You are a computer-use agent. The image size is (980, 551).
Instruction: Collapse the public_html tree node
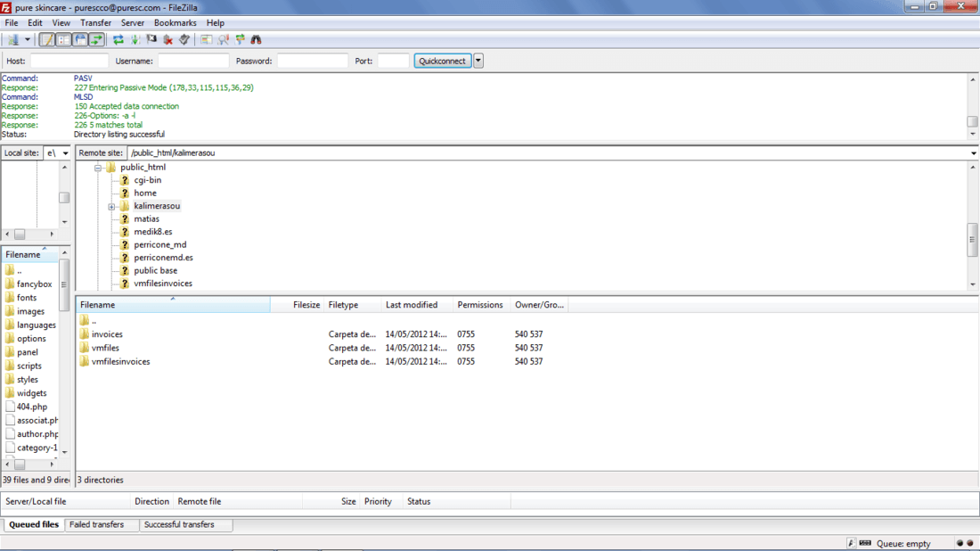pos(98,168)
